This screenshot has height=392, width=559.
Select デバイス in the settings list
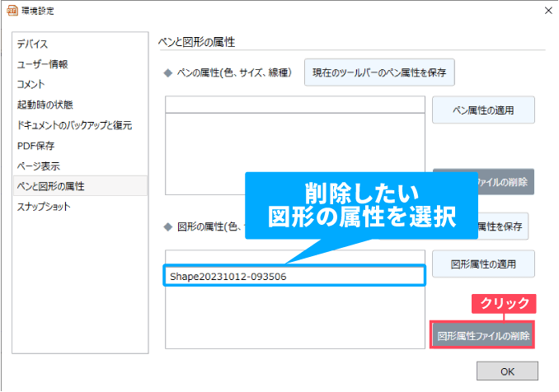click(32, 44)
